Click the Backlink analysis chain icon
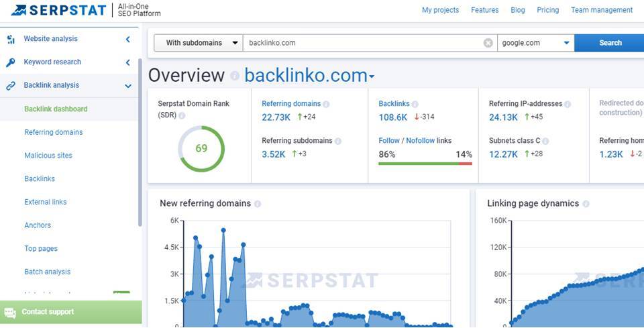Viewport: 644px width, 328px height. [x=11, y=86]
